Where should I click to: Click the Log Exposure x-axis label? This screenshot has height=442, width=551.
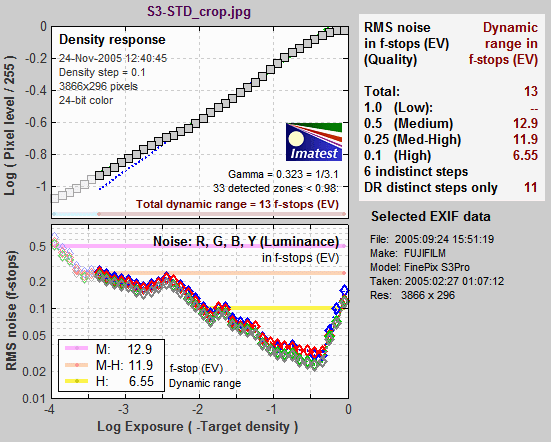coord(198,427)
